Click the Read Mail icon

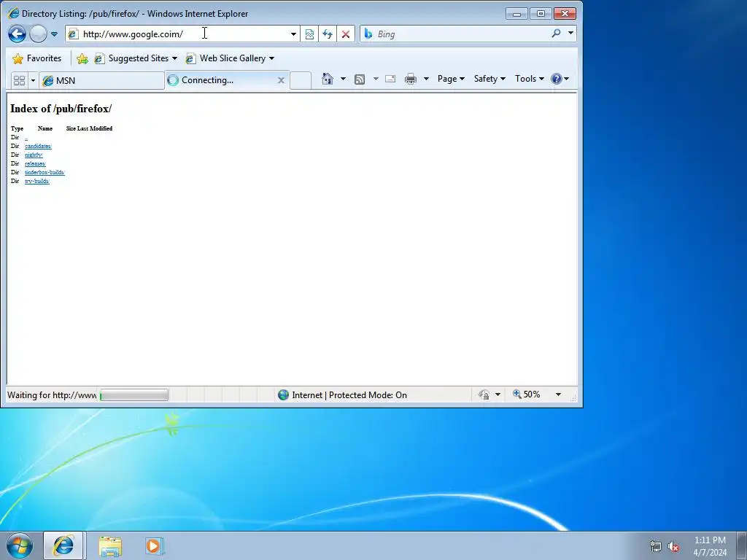click(390, 79)
